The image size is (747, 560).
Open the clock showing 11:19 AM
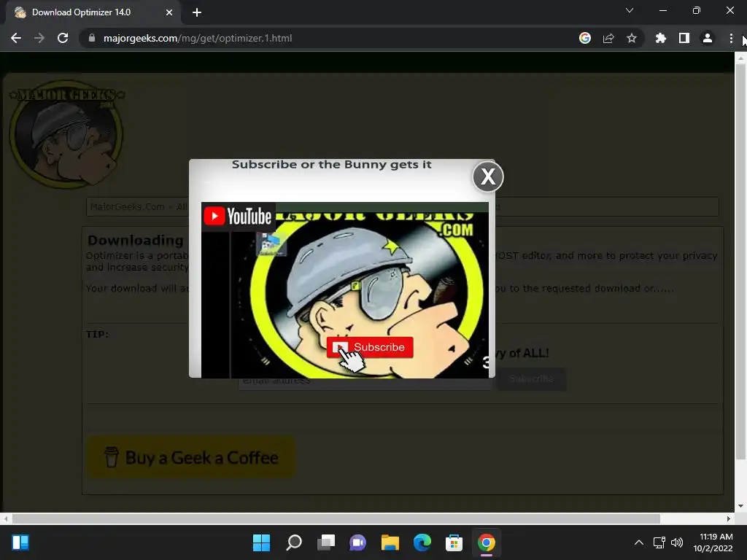pos(713,542)
